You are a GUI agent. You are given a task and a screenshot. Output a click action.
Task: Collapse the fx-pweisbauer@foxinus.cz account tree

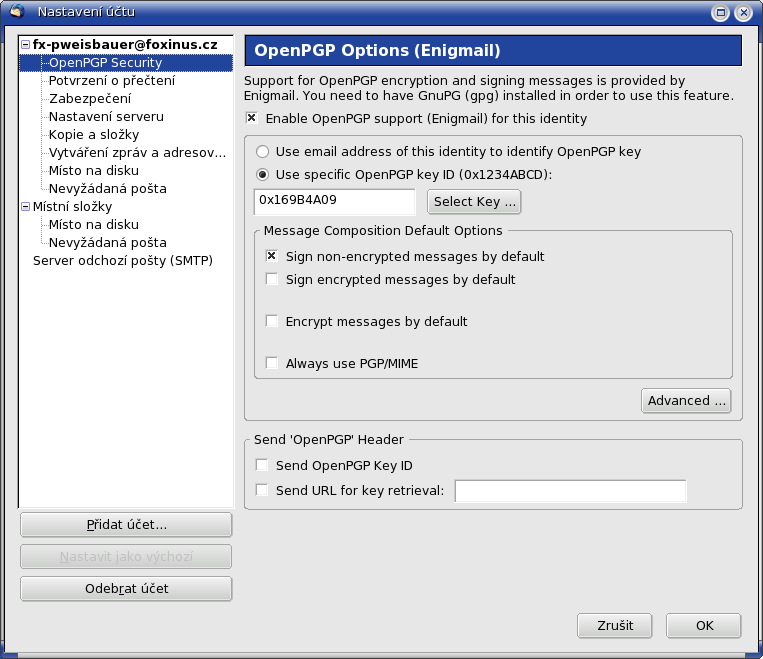tap(26, 45)
